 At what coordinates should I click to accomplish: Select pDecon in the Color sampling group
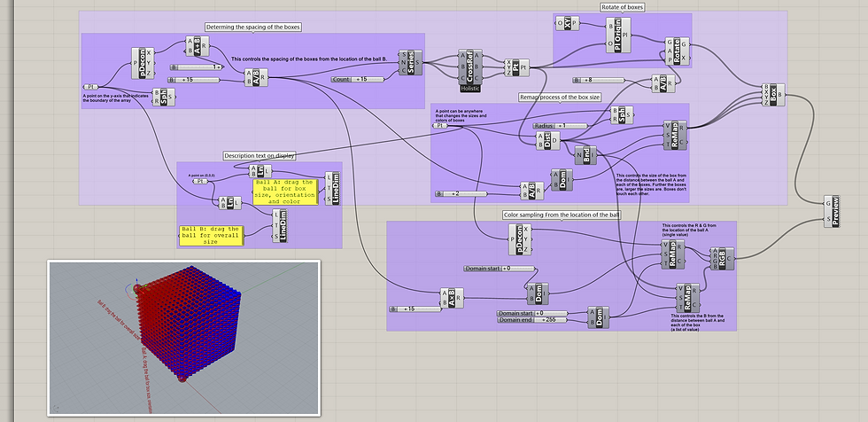coord(521,239)
